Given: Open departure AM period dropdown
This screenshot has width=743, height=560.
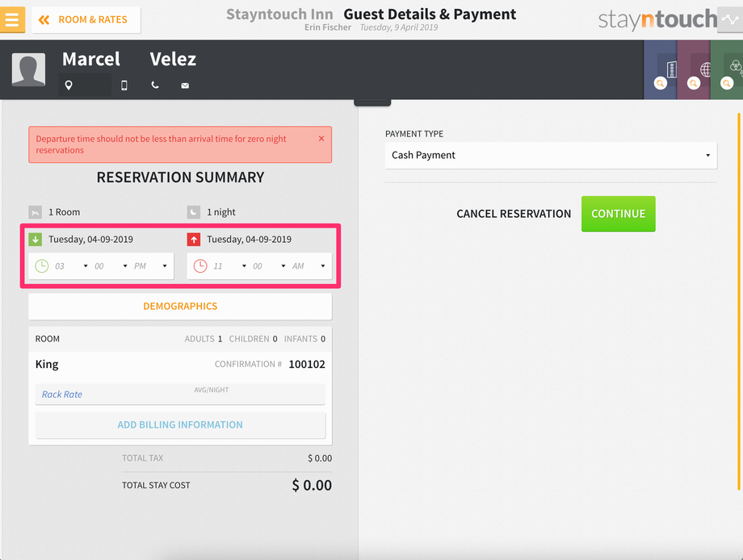Looking at the screenshot, I should (309, 266).
